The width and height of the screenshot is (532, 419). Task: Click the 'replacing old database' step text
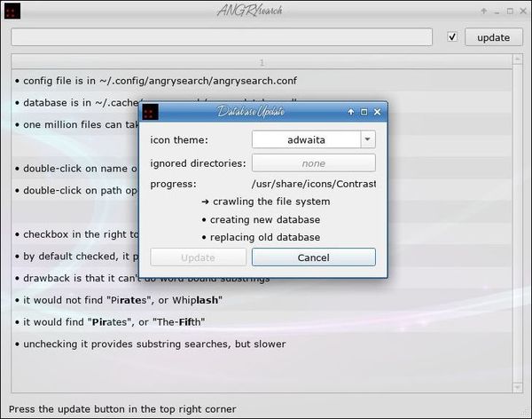(262, 237)
